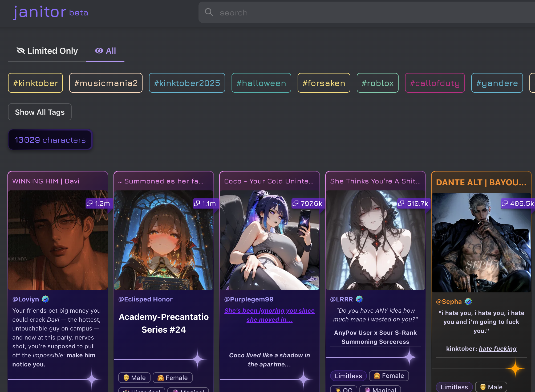The height and width of the screenshot is (392, 535).
Task: Toggle the #kinktober tag filter
Action: click(35, 83)
